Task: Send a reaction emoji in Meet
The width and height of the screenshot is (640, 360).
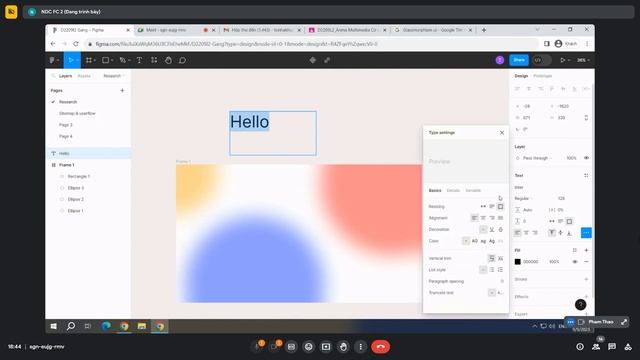Action: pyautogui.click(x=309, y=347)
